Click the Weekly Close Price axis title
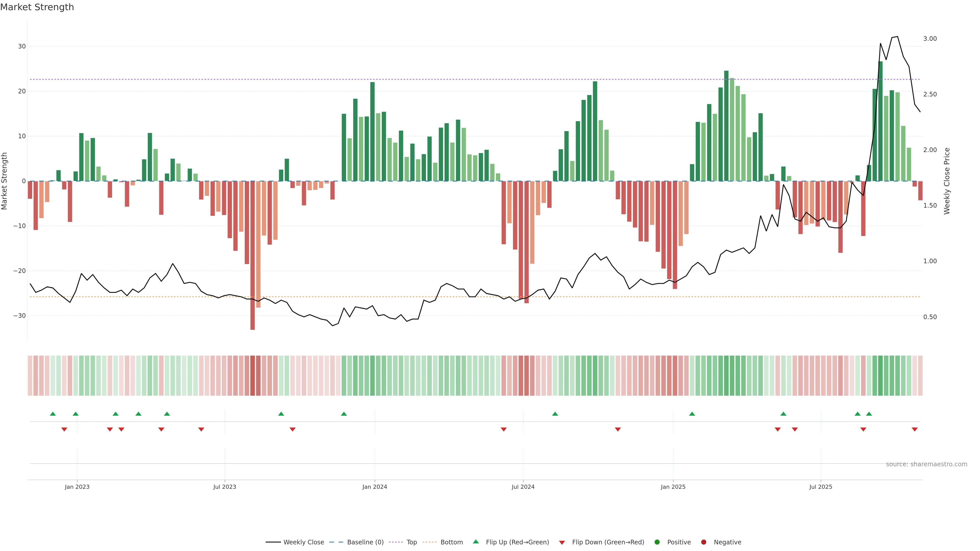This screenshot has width=980, height=551. [x=947, y=181]
